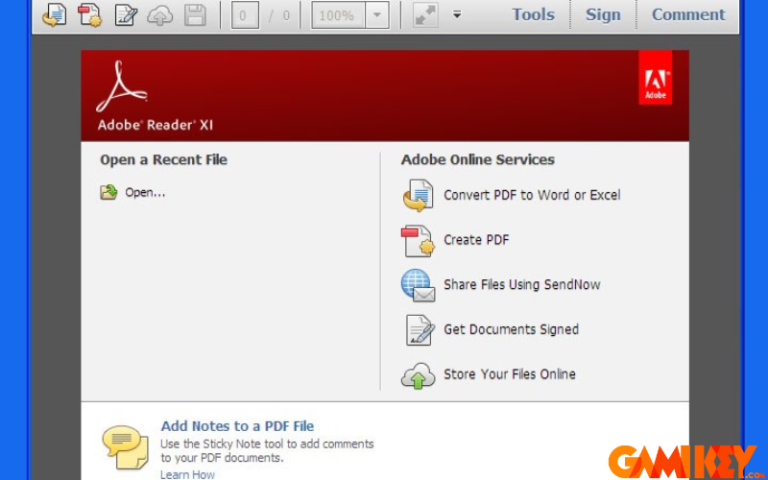Open the toolbar customize dropdown arrow
The width and height of the screenshot is (768, 480).
[457, 15]
